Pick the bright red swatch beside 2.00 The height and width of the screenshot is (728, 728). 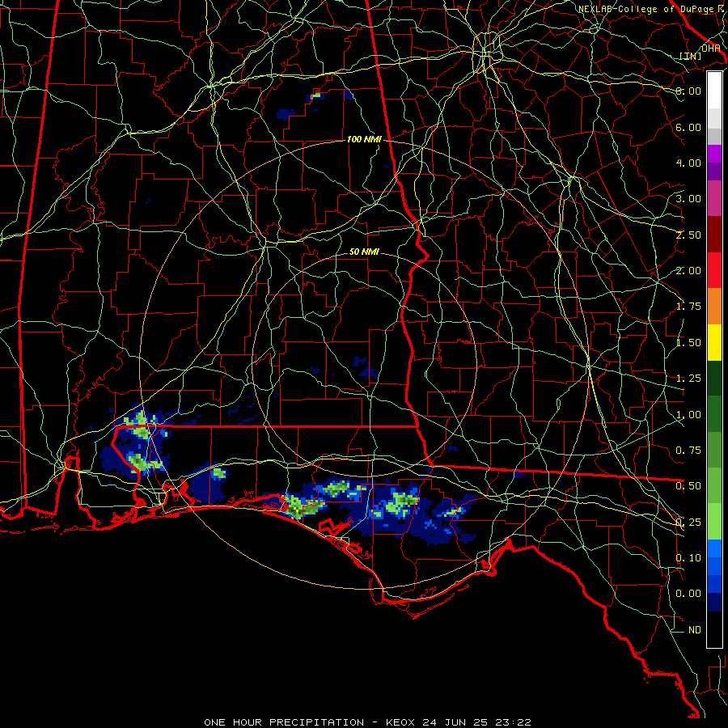point(714,270)
